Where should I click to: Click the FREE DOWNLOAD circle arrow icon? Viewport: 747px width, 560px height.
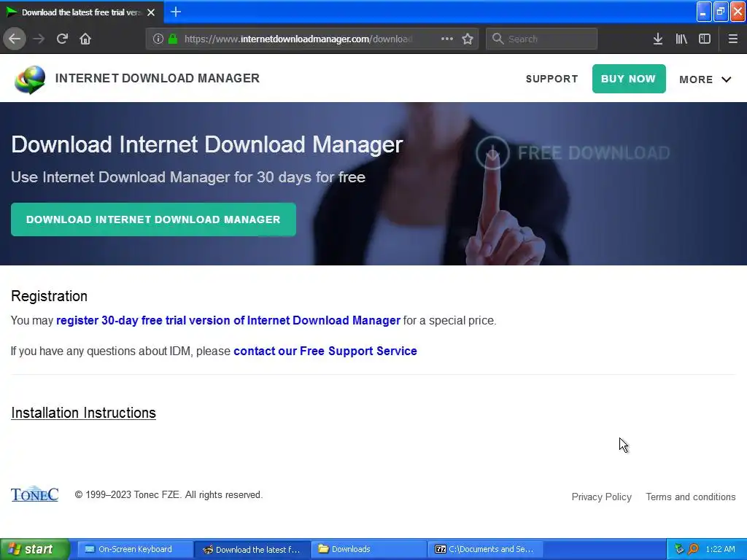point(492,153)
